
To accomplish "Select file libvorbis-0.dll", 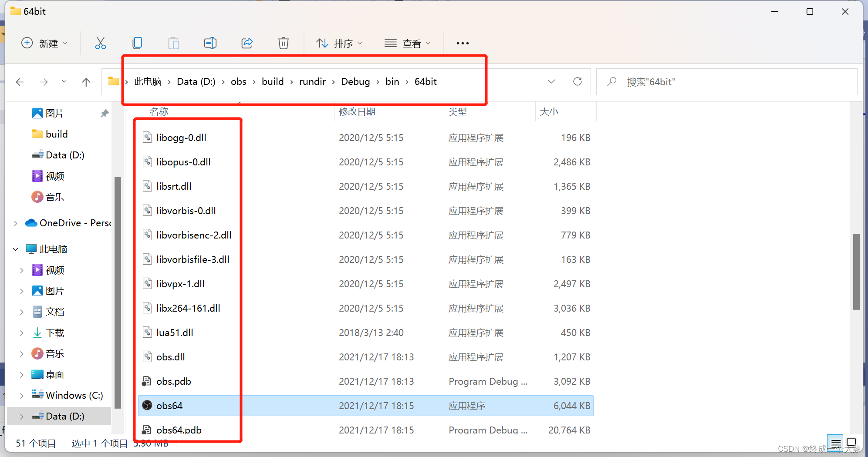I will click(x=186, y=211).
